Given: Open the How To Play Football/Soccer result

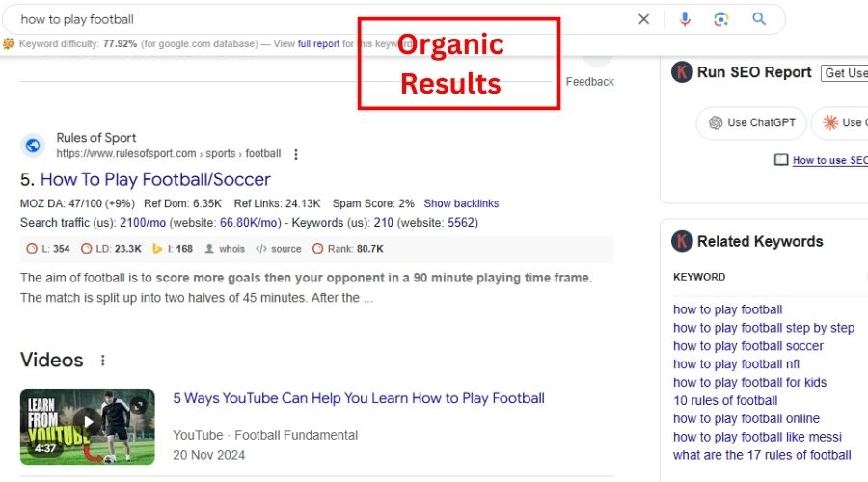Looking at the screenshot, I should 155,179.
